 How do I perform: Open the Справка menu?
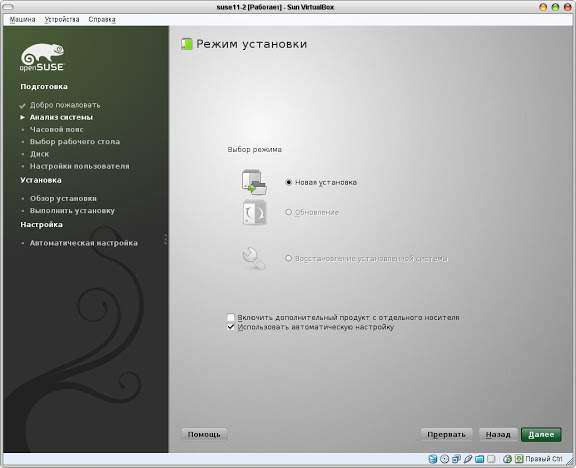coord(102,19)
